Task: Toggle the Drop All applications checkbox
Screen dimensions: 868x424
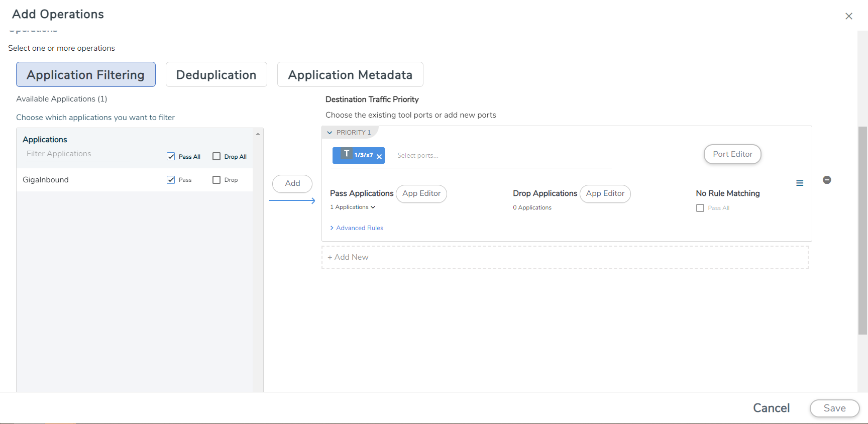Action: point(216,156)
